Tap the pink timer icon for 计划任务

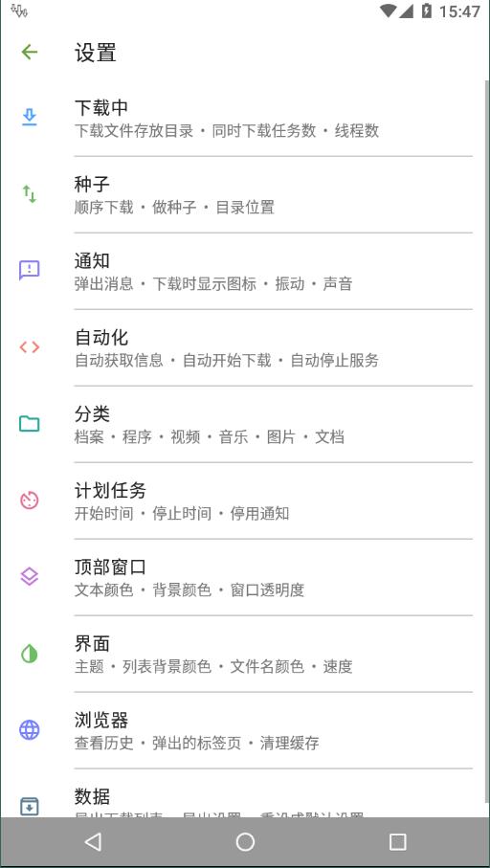30,501
